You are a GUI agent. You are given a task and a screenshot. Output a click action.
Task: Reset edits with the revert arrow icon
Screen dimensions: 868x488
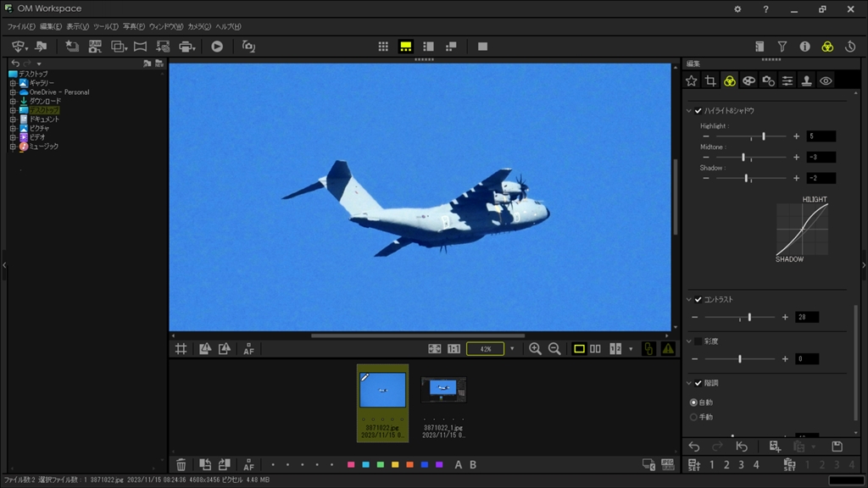coord(742,446)
